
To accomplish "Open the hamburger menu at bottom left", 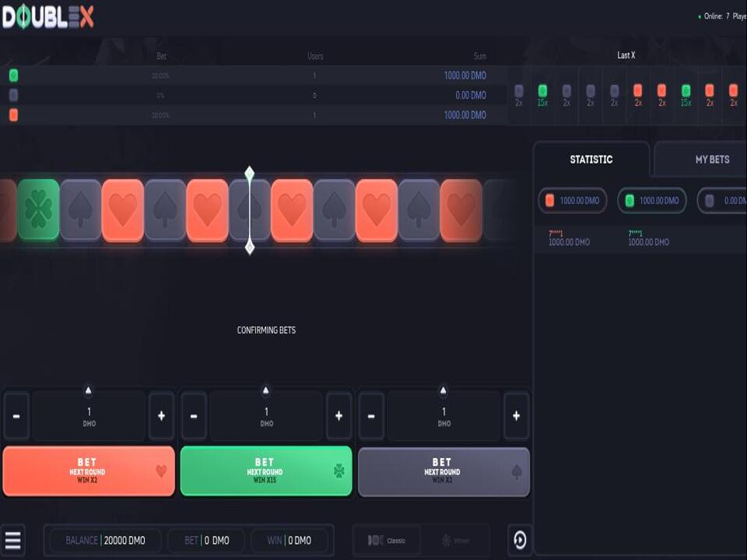I will (x=13, y=539).
